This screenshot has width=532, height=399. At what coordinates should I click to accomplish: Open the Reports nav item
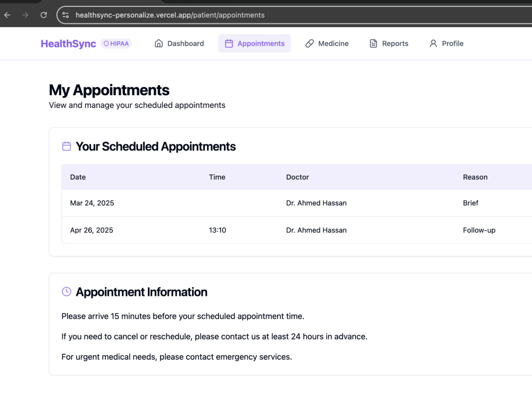[389, 44]
